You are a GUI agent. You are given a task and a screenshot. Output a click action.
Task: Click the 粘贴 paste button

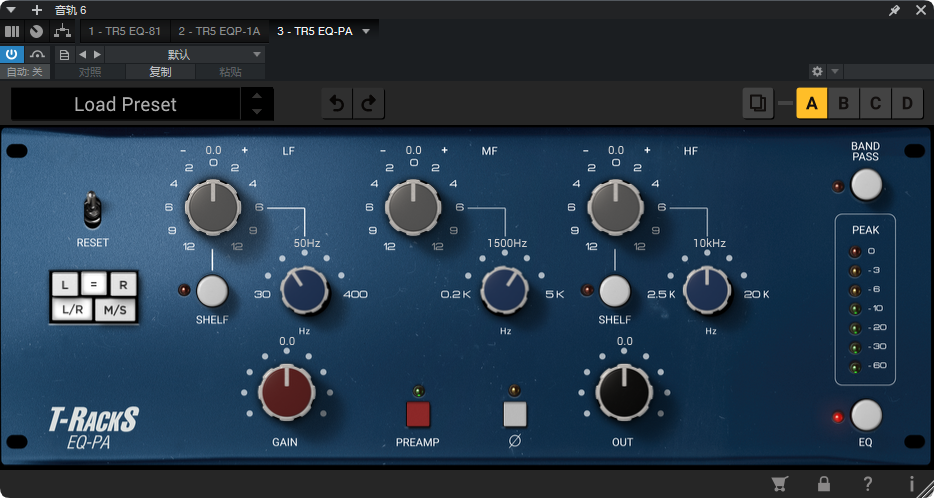point(231,72)
